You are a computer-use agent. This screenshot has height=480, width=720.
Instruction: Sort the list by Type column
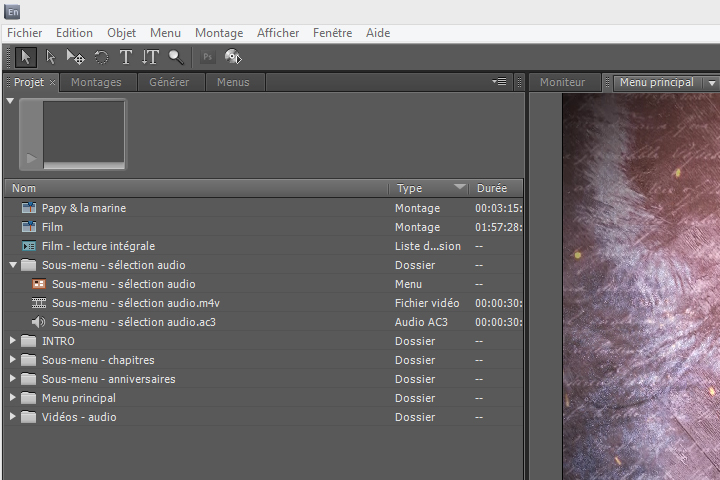(410, 188)
